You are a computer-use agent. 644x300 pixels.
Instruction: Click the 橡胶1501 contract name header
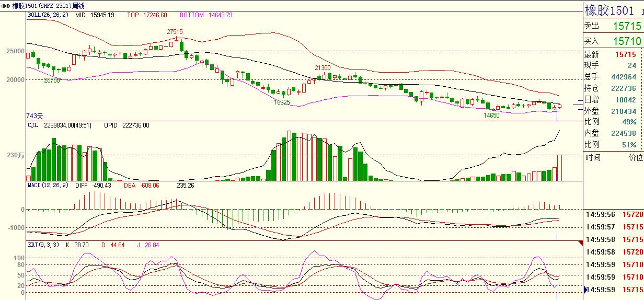tap(608, 10)
